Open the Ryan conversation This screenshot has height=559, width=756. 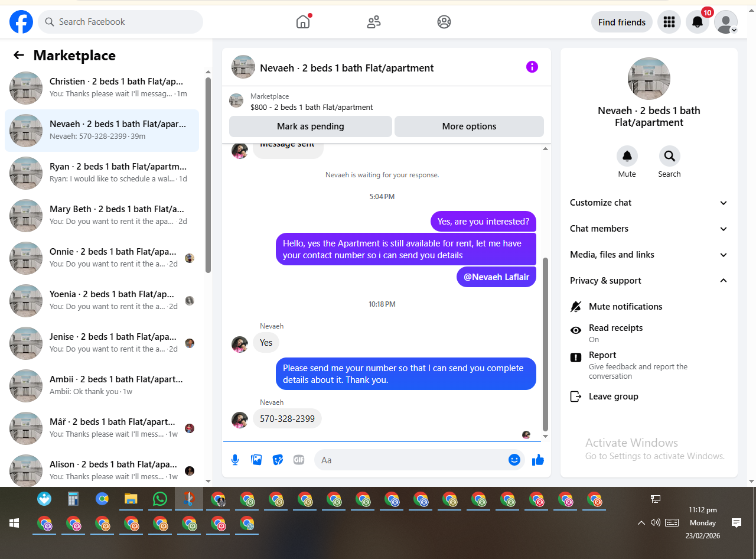pos(102,173)
